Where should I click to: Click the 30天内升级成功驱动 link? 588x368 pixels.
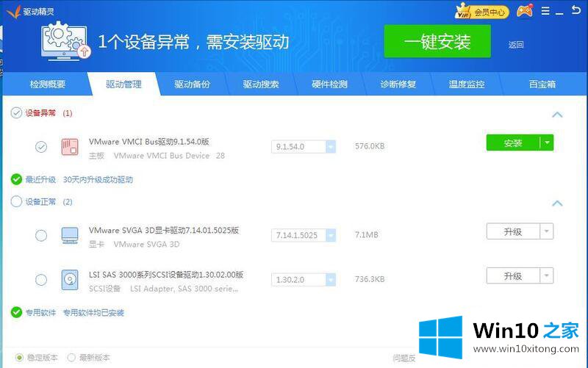point(98,179)
